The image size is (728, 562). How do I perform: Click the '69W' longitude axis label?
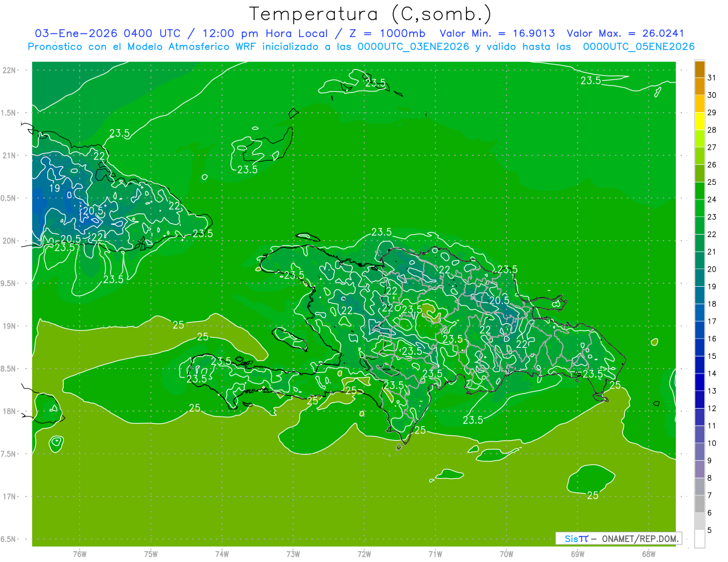[578, 554]
